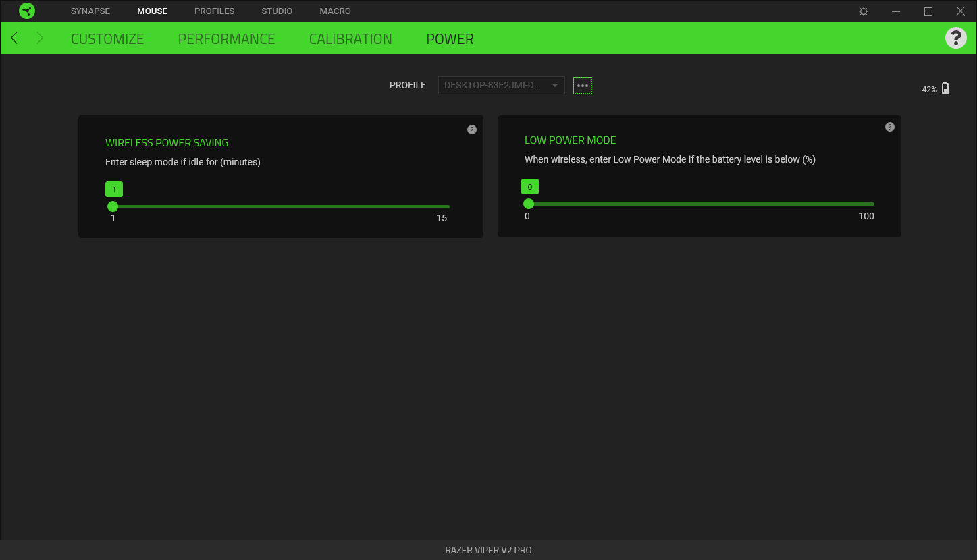The height and width of the screenshot is (560, 977).
Task: Close the Razer Synapse window
Action: pos(961,11)
